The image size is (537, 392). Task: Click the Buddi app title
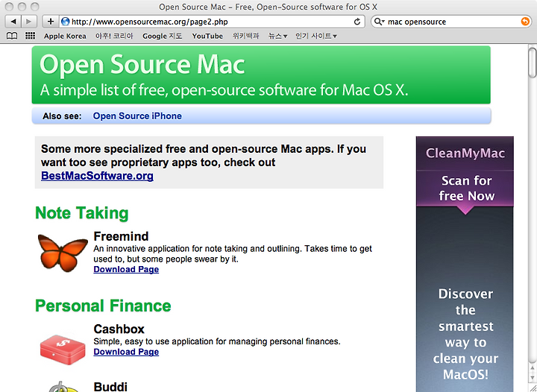point(110,387)
